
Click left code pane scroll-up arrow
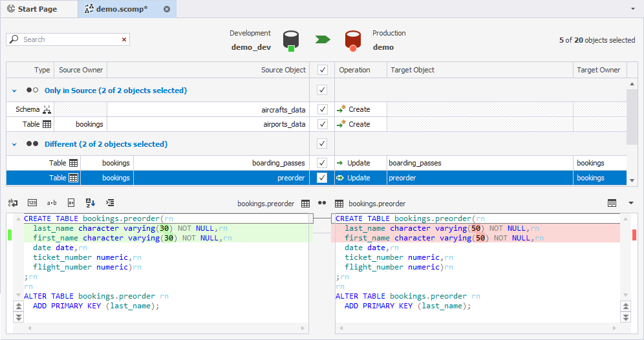(18, 218)
